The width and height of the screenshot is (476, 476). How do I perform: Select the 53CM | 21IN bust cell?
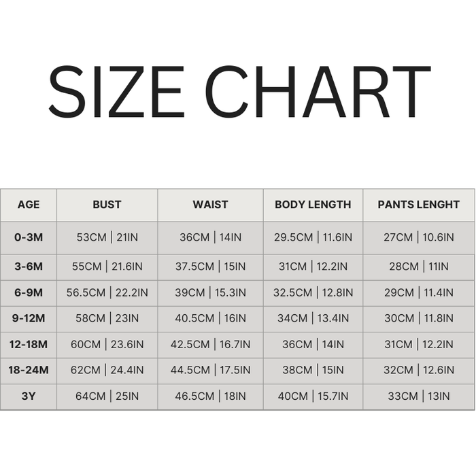click(x=107, y=237)
